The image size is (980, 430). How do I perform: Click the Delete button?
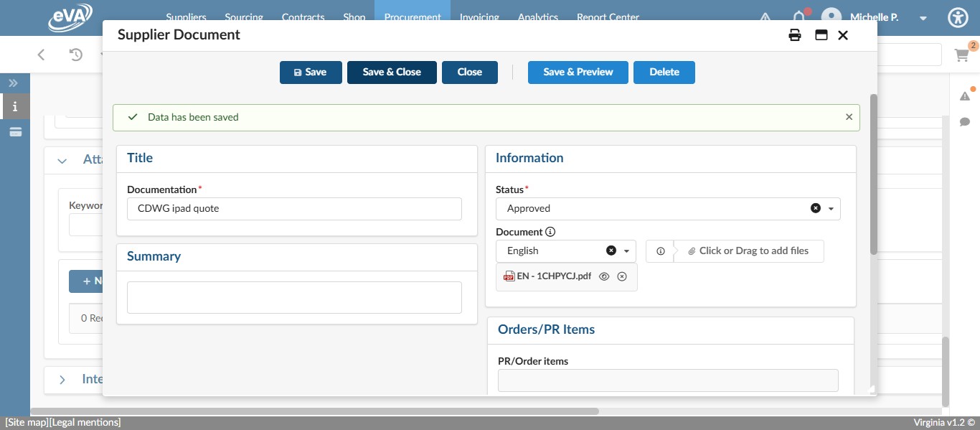click(x=664, y=72)
